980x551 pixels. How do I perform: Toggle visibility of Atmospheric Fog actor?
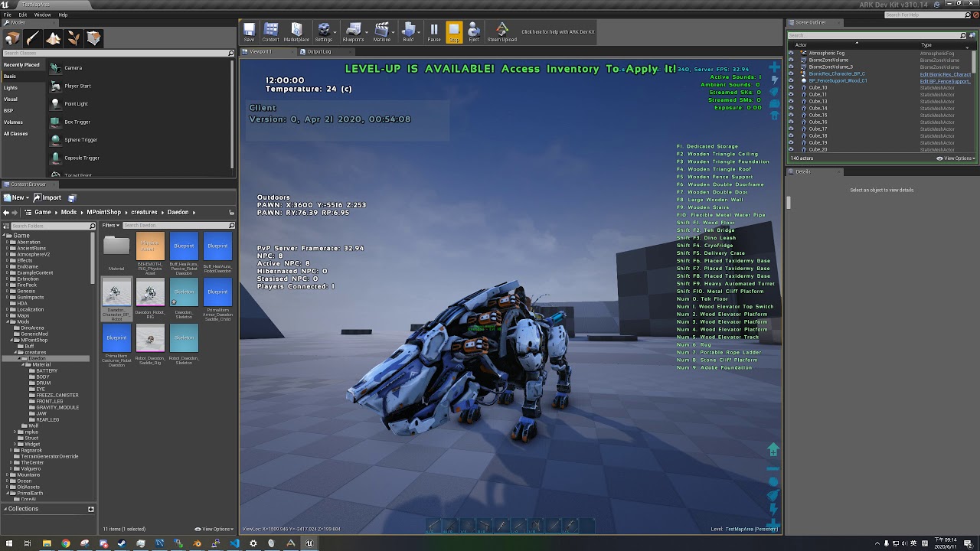(x=792, y=53)
